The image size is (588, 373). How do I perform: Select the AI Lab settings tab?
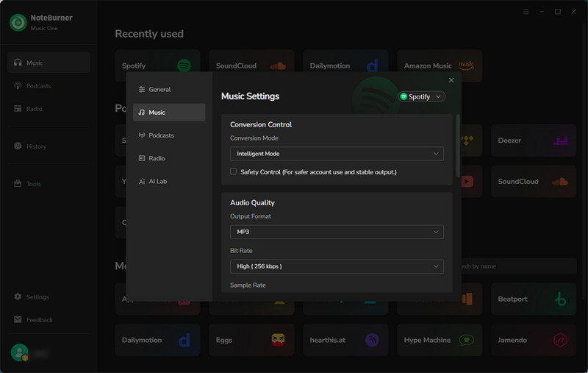(x=169, y=181)
